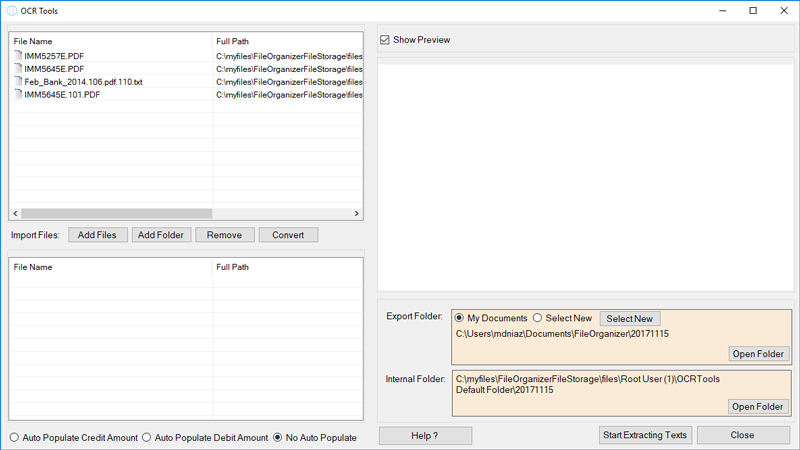Choose the Select New radio option
This screenshot has width=800, height=450.
(x=537, y=318)
